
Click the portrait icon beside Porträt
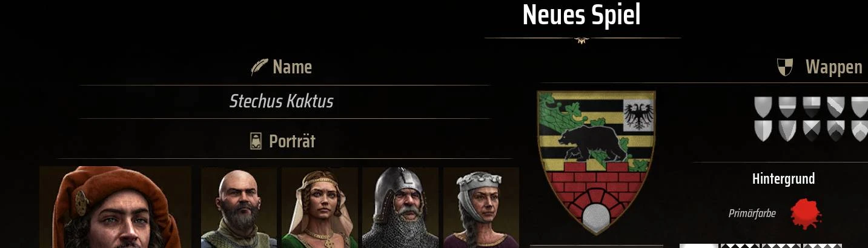point(256,141)
